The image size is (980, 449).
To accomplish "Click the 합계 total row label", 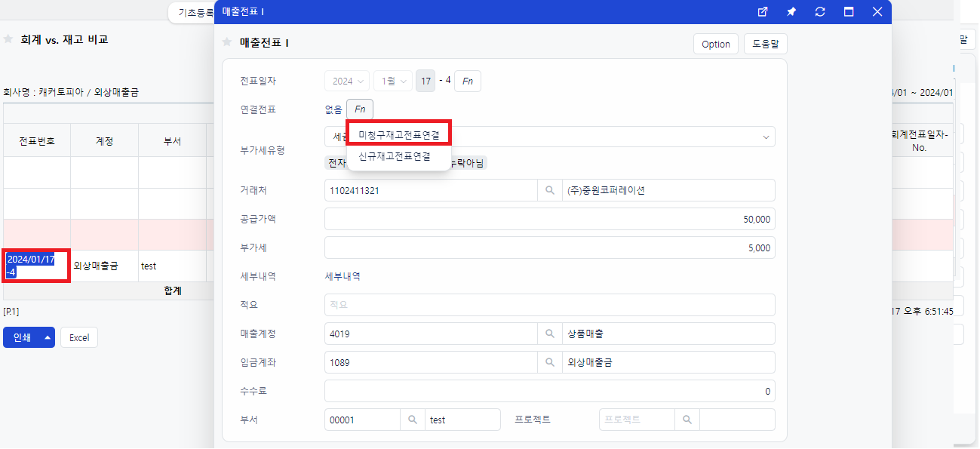I will [x=173, y=290].
